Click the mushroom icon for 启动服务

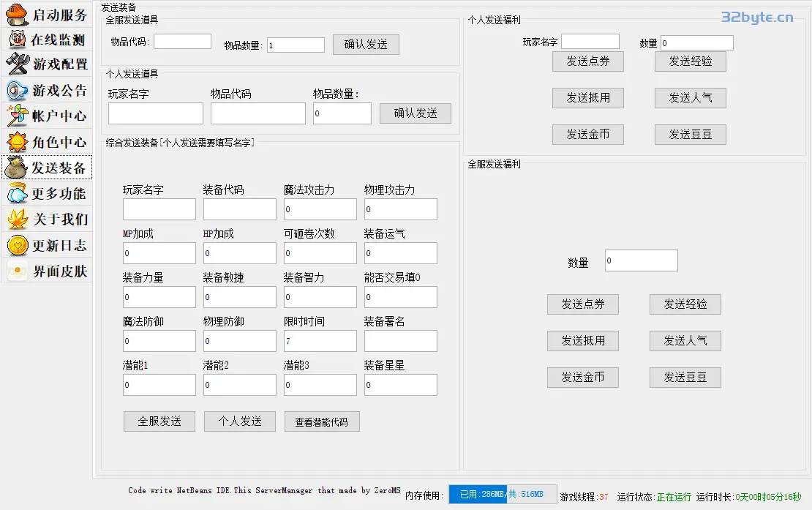pos(17,15)
